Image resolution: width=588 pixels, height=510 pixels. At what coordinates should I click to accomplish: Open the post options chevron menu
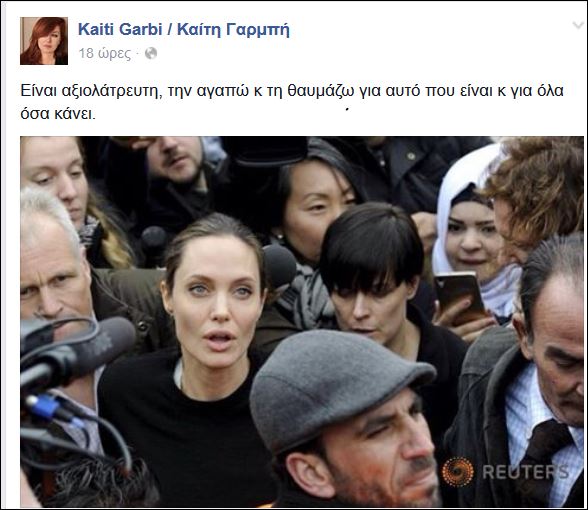579,26
